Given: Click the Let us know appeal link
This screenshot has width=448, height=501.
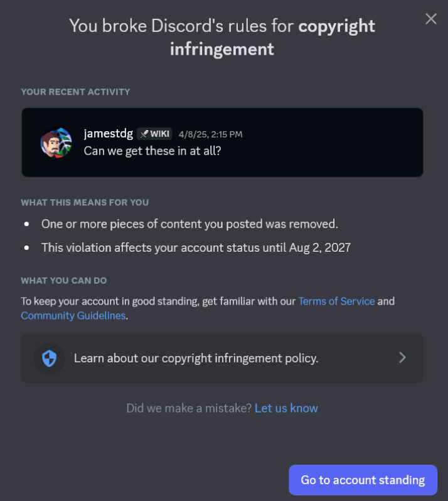Looking at the screenshot, I should pyautogui.click(x=286, y=408).
